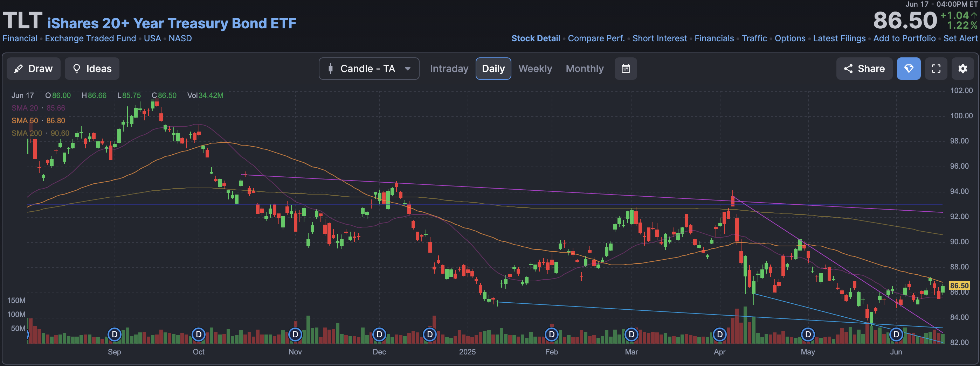Open the Draw tool

pos(34,69)
